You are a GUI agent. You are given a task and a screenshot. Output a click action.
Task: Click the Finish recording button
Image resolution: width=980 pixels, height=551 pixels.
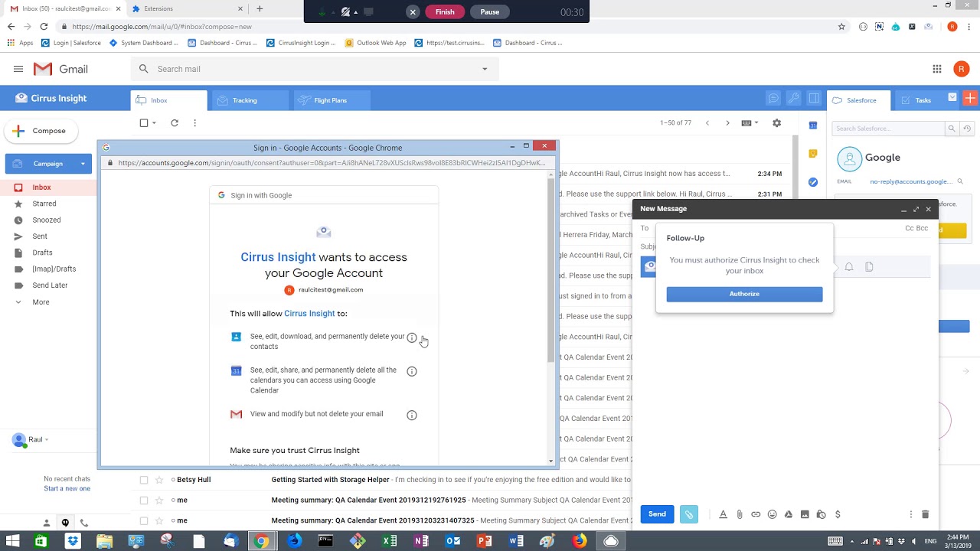point(445,12)
